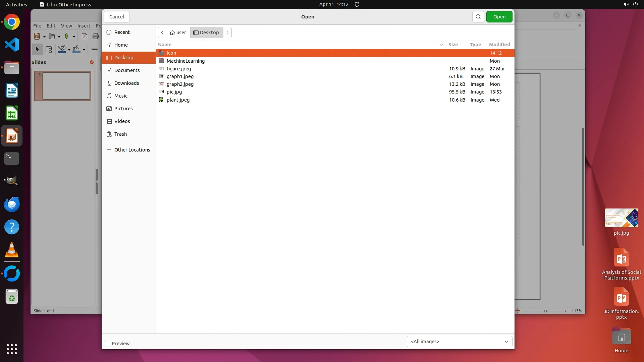Enable the Preview checkbox

pyautogui.click(x=108, y=344)
